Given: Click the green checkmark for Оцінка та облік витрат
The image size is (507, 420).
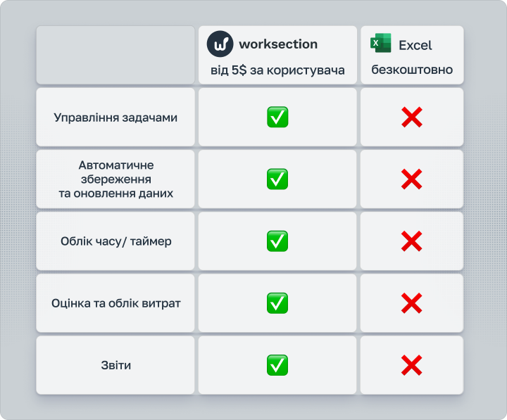Looking at the screenshot, I should (277, 303).
